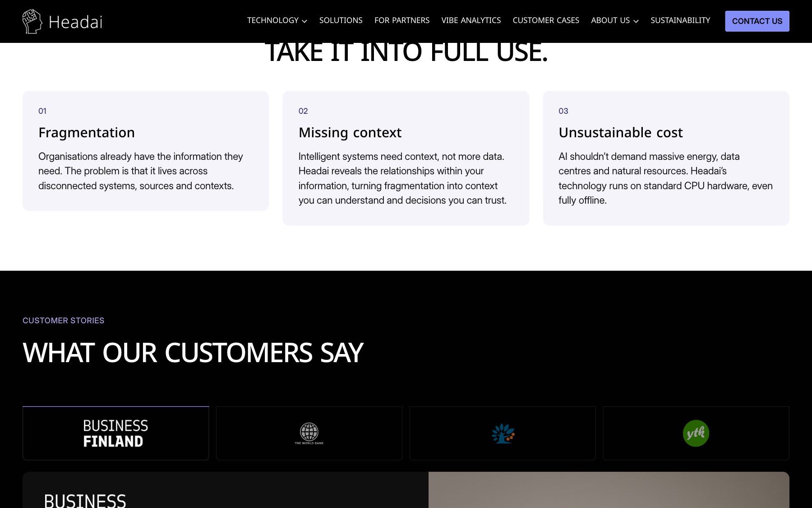The width and height of the screenshot is (812, 508).
Task: Expand the About Us menu chevron
Action: pyautogui.click(x=636, y=21)
